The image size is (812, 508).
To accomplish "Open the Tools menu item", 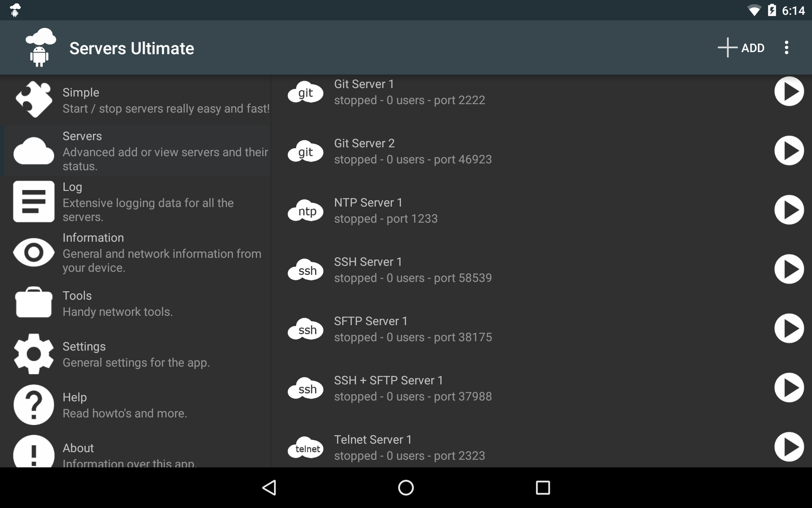I will coord(135,303).
